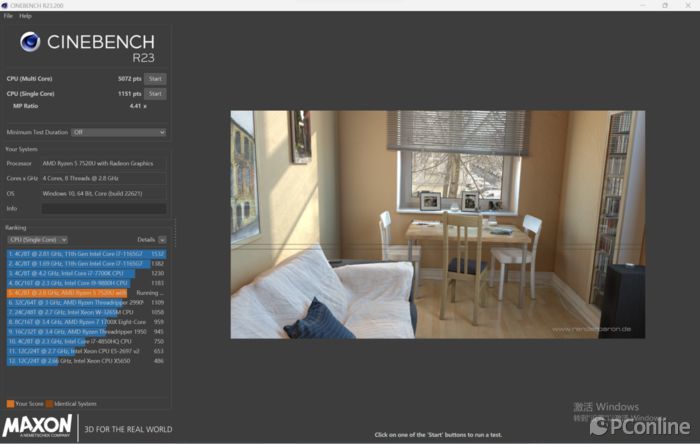Viewport: 700px width, 444px height.
Task: Click the MP Ratio value 4.41 x
Action: (138, 106)
